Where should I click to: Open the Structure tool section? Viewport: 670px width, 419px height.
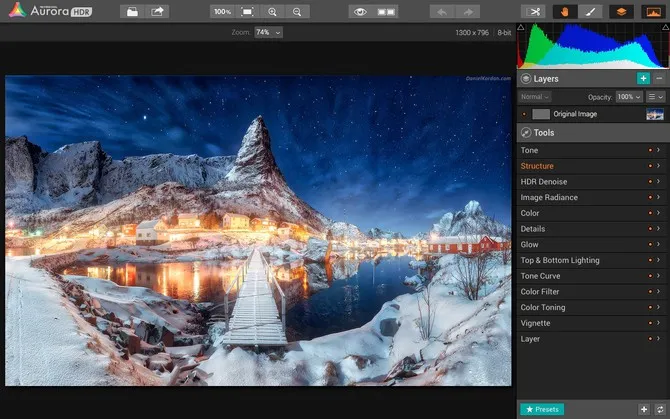[x=538, y=166]
